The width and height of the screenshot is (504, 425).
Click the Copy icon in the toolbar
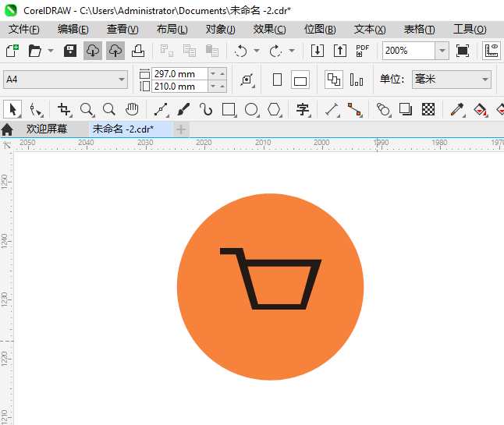[190, 51]
